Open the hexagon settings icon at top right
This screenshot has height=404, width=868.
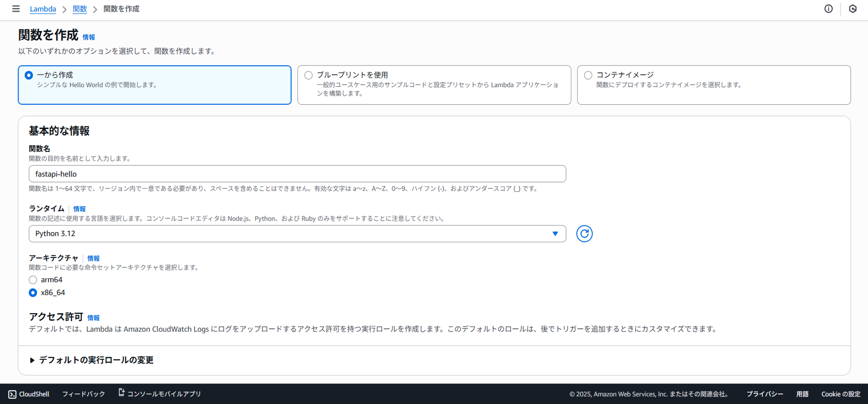tap(853, 9)
